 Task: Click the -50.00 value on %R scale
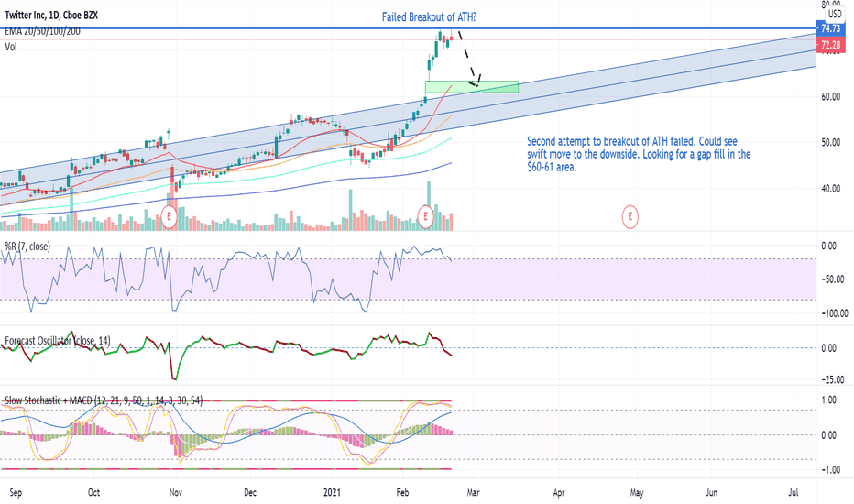832,279
